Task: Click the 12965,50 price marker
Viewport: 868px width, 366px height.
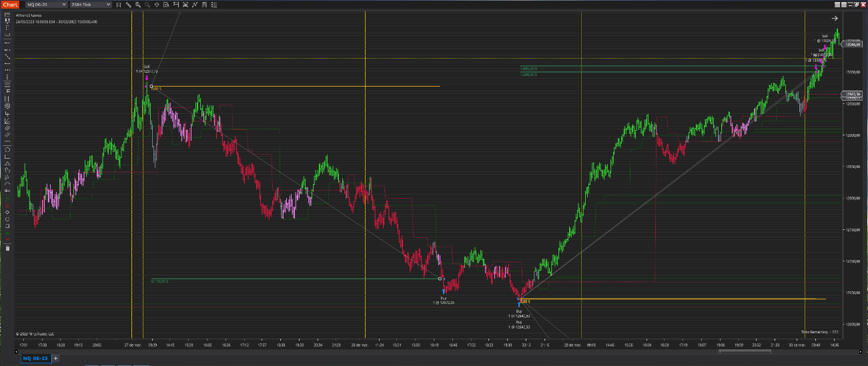Action: (x=853, y=94)
